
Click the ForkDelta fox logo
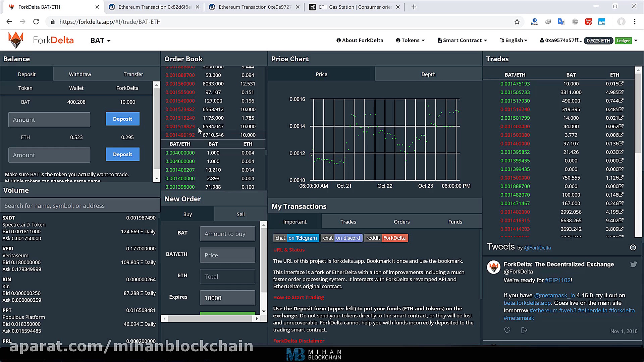16,40
